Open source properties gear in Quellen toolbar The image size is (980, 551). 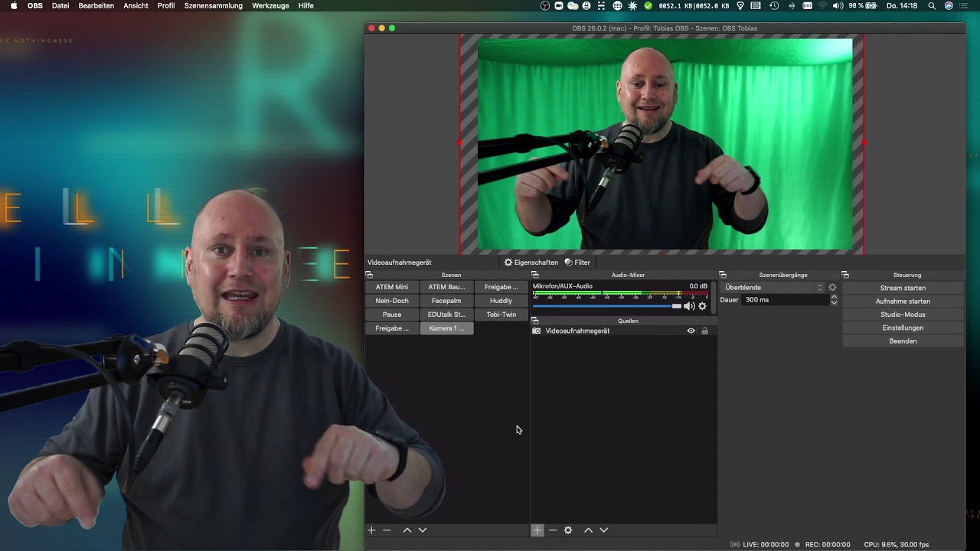point(568,530)
